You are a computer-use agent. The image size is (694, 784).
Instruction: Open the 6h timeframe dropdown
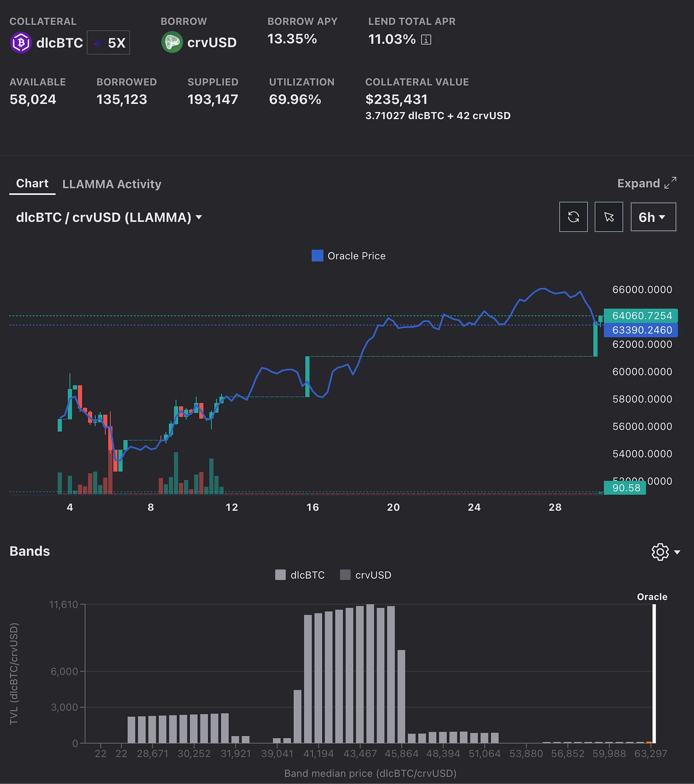[x=653, y=217]
